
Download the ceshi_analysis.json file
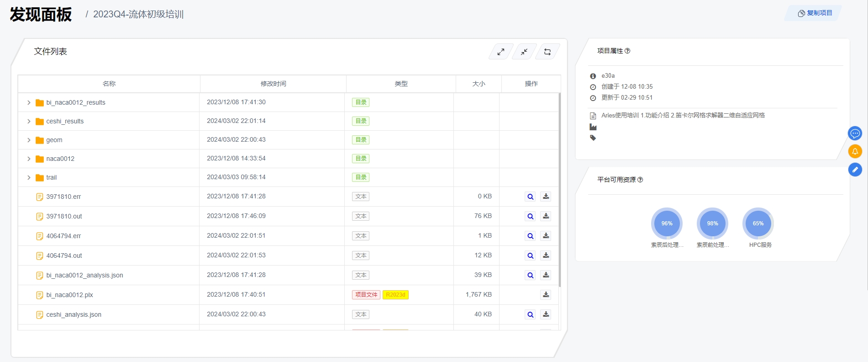tap(546, 314)
